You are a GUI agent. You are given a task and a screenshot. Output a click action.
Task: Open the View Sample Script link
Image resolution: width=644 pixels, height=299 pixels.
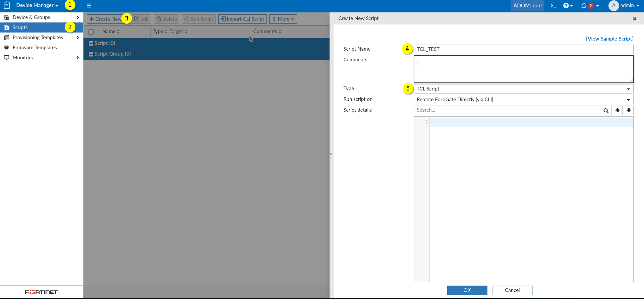click(609, 39)
